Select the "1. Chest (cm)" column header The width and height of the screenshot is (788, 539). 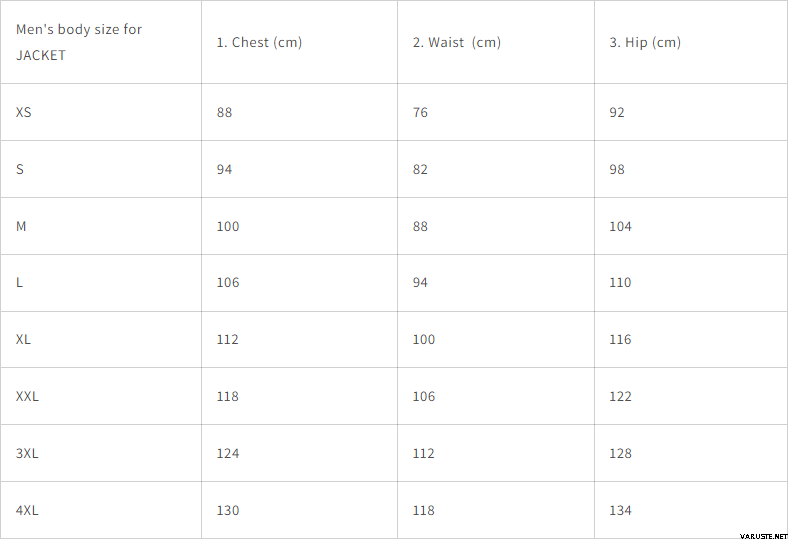point(259,42)
